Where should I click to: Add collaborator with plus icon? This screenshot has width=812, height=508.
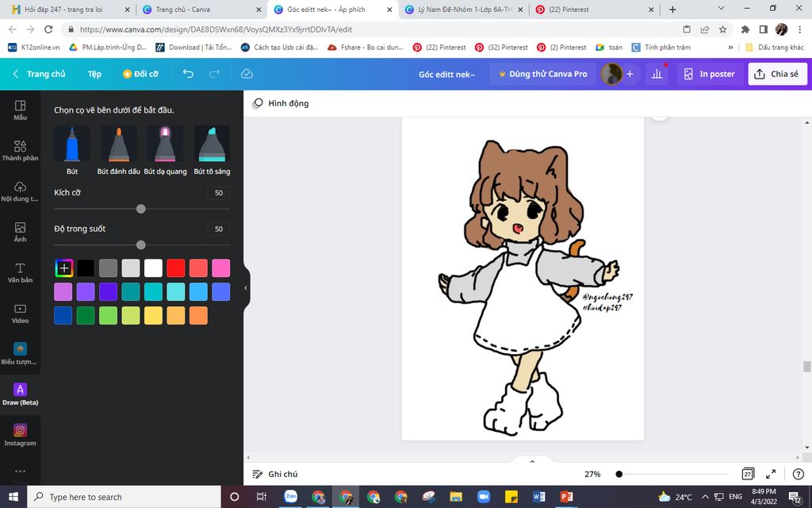[x=630, y=74]
